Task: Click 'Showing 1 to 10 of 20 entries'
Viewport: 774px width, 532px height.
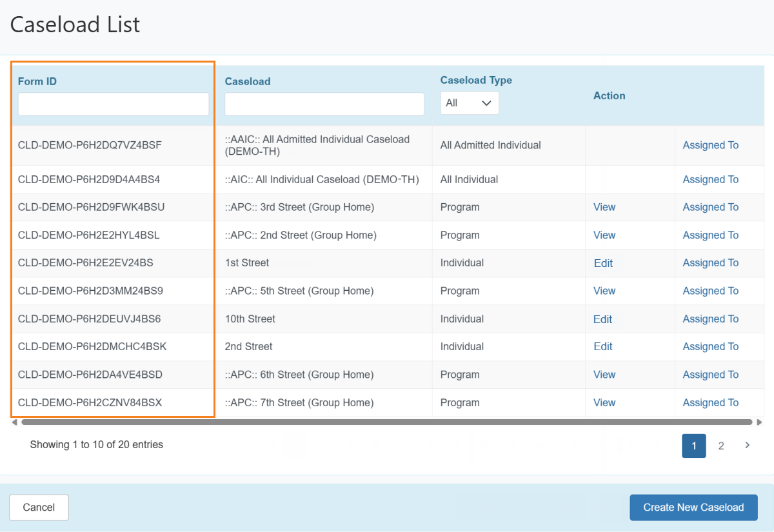Action: click(x=97, y=444)
